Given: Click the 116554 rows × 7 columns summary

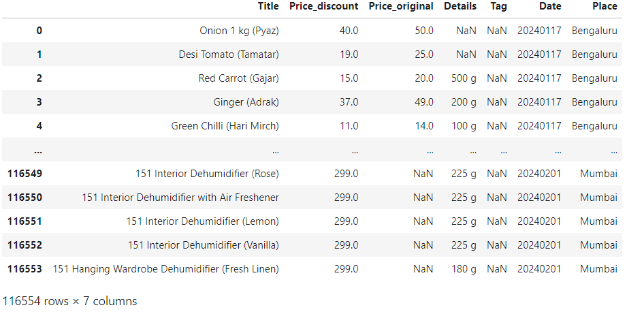Looking at the screenshot, I should [69, 301].
